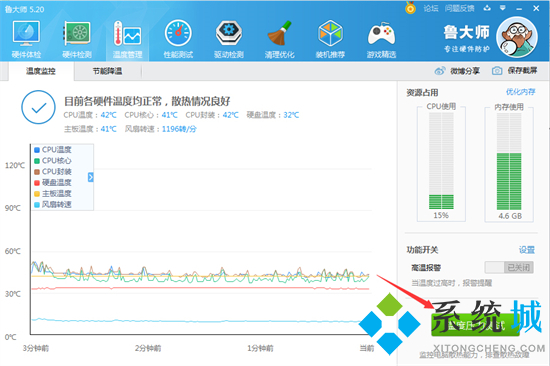Toggle the 高温报警 alarm switch

(x=509, y=268)
